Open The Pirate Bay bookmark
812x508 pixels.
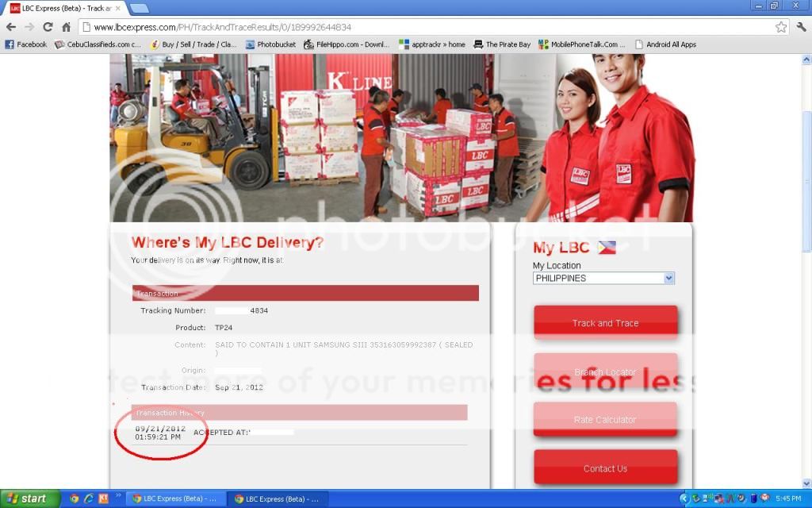point(502,44)
